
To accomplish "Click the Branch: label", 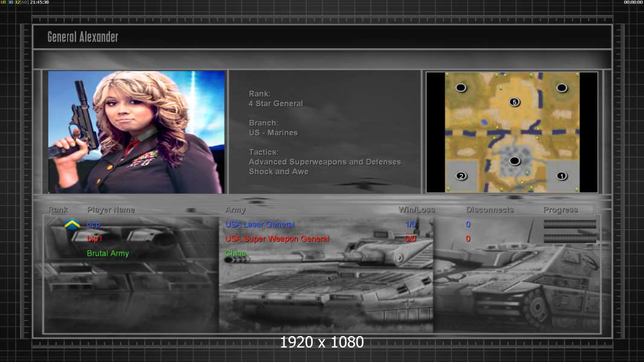I will (263, 123).
